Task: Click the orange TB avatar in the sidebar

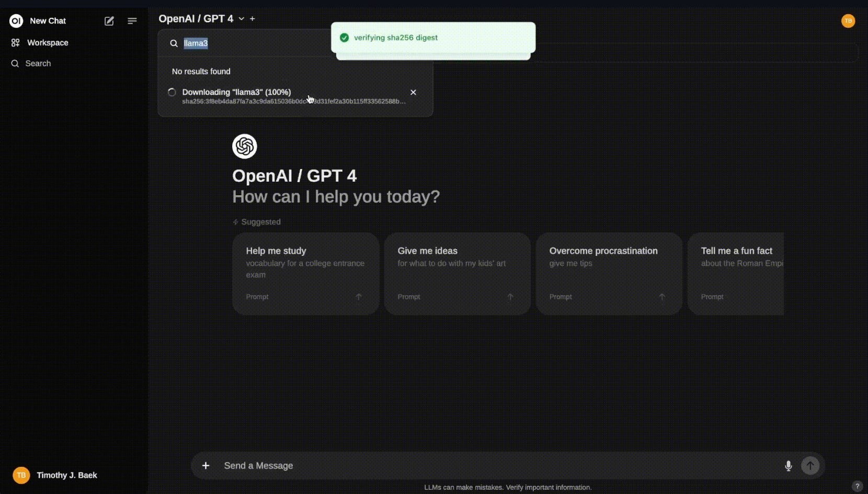Action: [x=21, y=475]
